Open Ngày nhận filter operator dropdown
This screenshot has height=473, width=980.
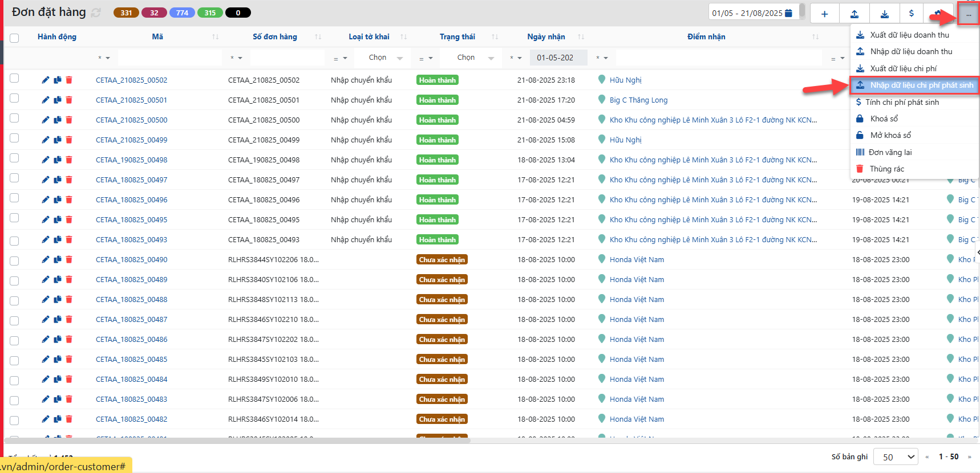pyautogui.click(x=516, y=58)
